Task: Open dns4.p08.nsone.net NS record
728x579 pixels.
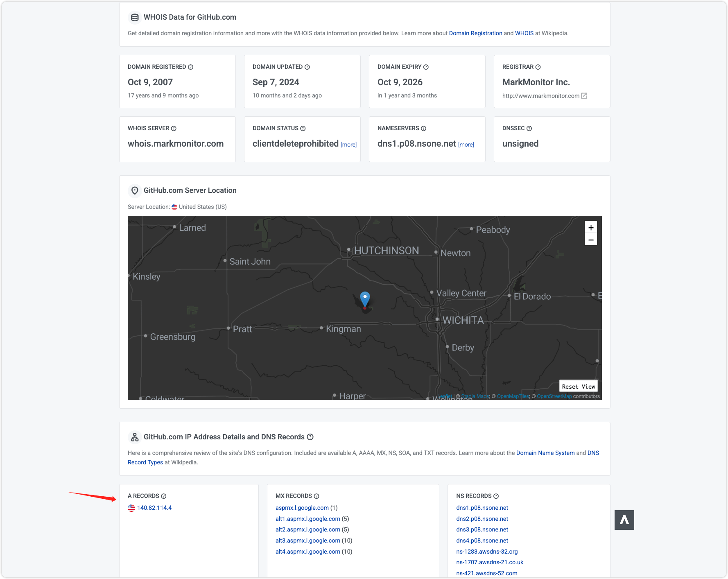Action: coord(482,541)
